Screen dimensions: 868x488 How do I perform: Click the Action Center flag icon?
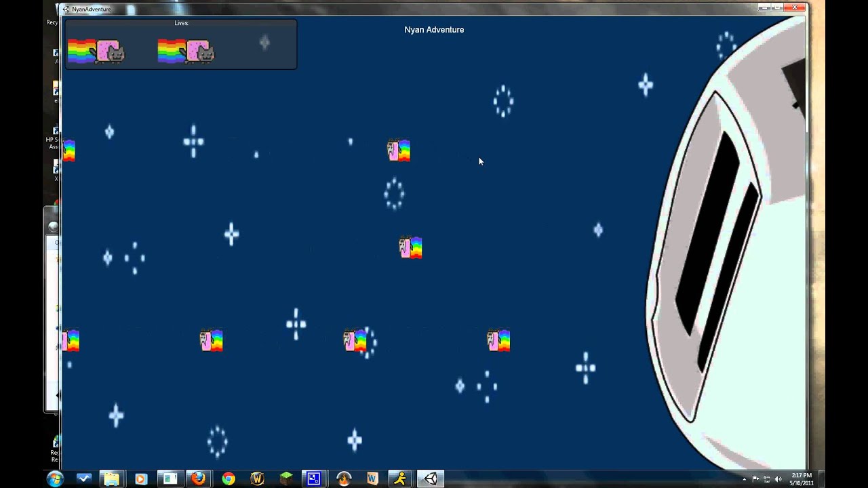point(756,479)
